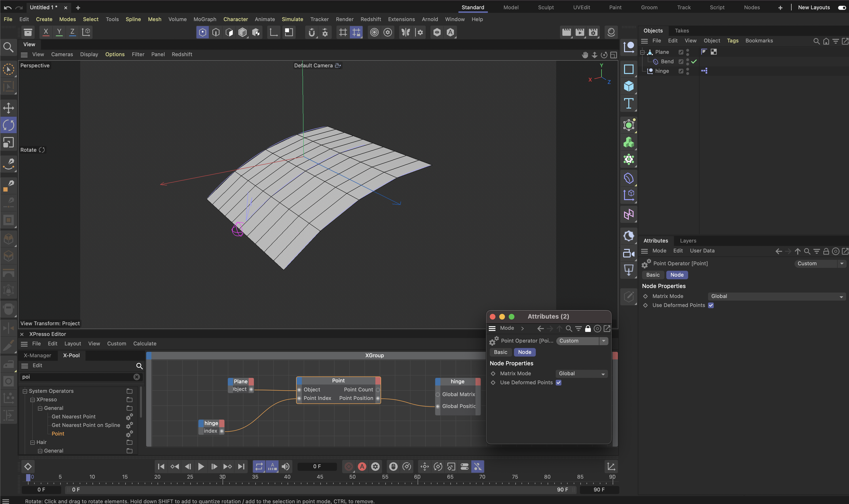Image resolution: width=849 pixels, height=504 pixels.
Task: Switch to the Takes tab
Action: [x=682, y=31]
